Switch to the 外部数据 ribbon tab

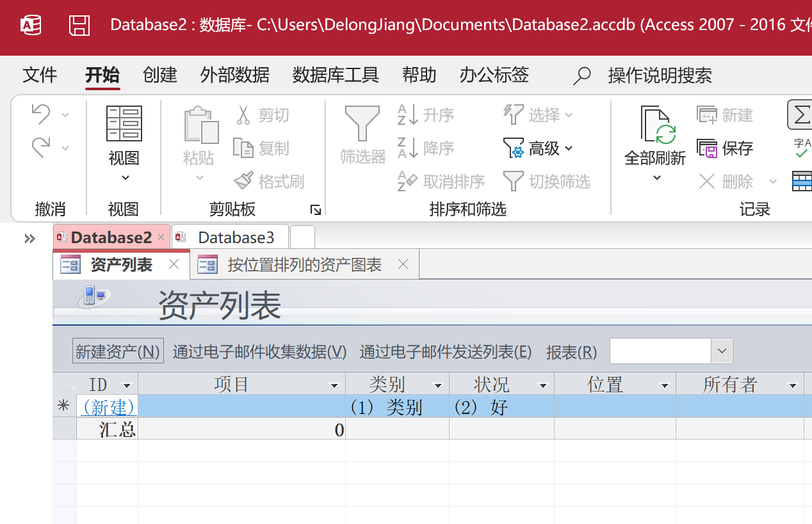coord(235,75)
